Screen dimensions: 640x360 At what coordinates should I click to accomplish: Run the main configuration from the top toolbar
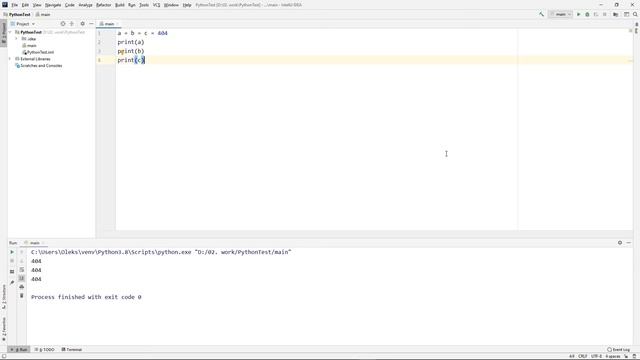click(578, 14)
